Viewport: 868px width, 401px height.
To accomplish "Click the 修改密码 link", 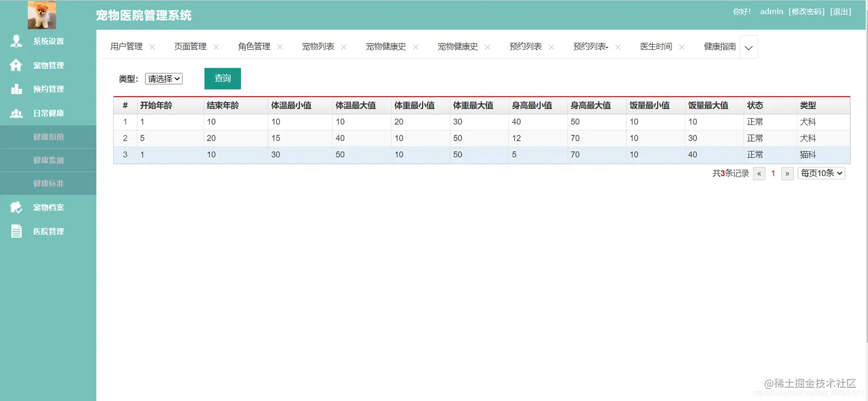I will click(807, 11).
